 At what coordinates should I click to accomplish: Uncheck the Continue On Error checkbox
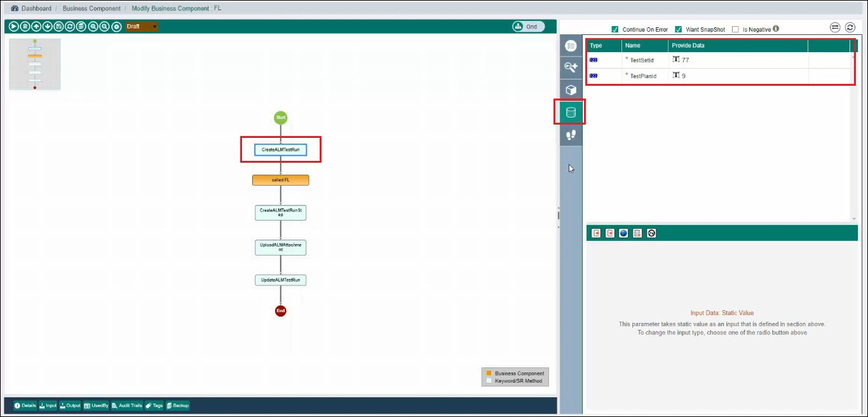point(614,29)
